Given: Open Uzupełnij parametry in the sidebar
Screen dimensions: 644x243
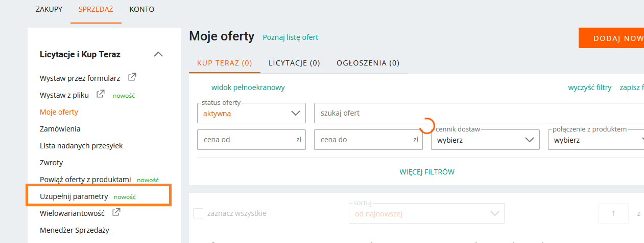Looking at the screenshot, I should (74, 196).
